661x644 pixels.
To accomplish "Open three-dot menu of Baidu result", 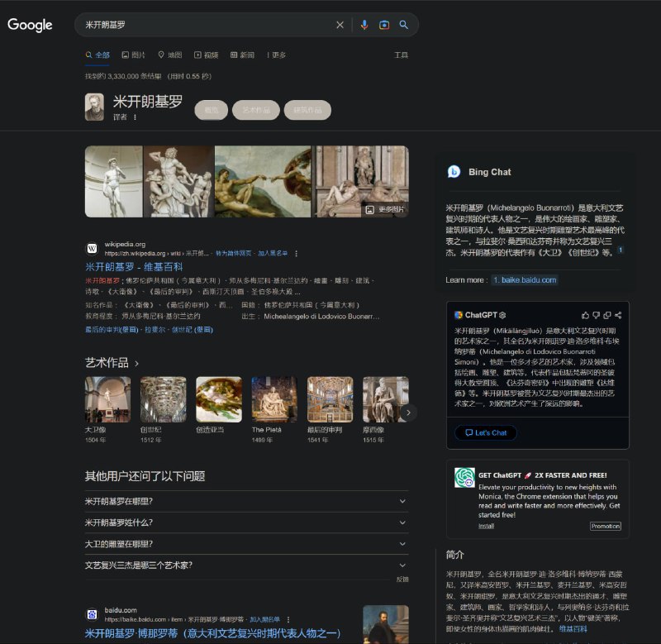I will 288,619.
